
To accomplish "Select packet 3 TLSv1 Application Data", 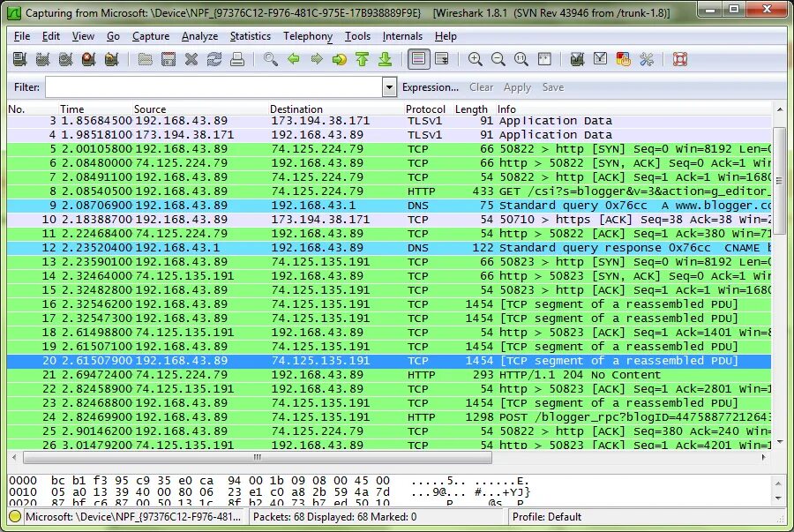I will [389, 121].
